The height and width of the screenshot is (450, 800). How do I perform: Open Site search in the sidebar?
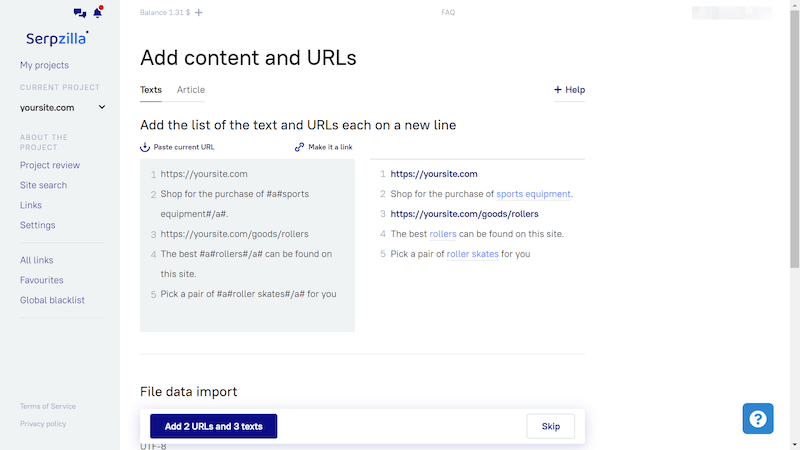click(43, 185)
